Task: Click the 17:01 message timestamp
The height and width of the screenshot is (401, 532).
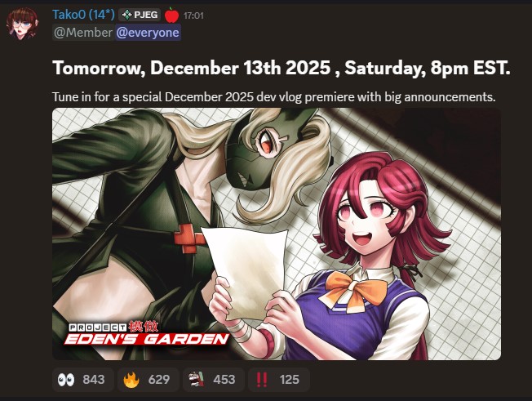Action: (x=193, y=16)
